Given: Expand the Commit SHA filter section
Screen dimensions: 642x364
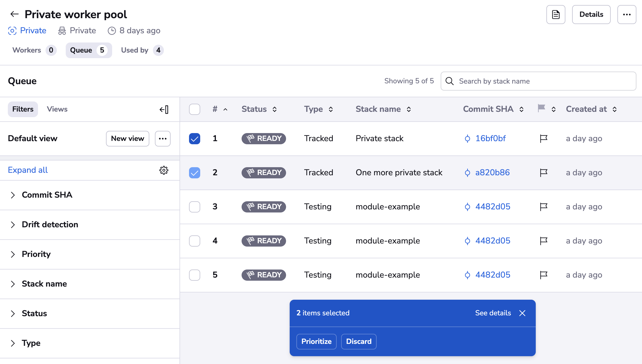Looking at the screenshot, I should coord(13,195).
